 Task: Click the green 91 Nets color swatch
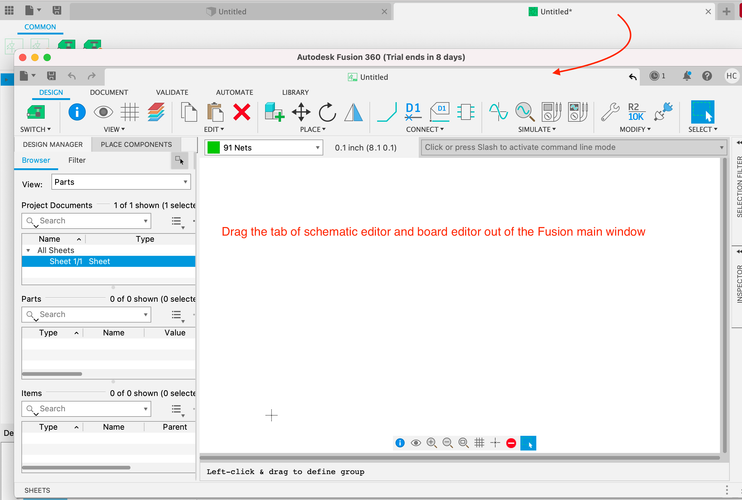[x=213, y=148]
